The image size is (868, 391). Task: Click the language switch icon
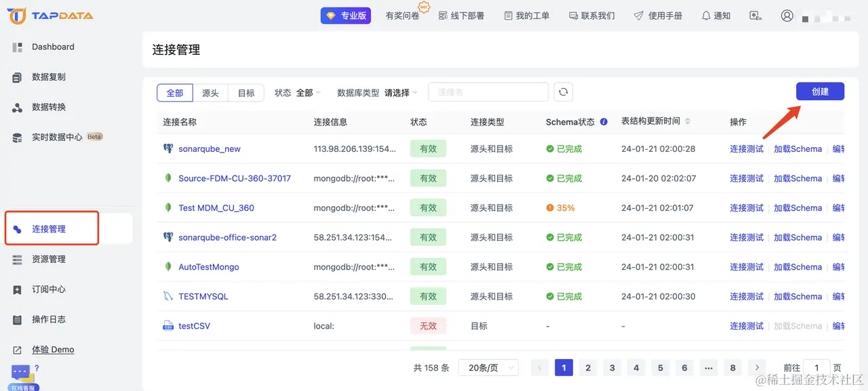(755, 16)
